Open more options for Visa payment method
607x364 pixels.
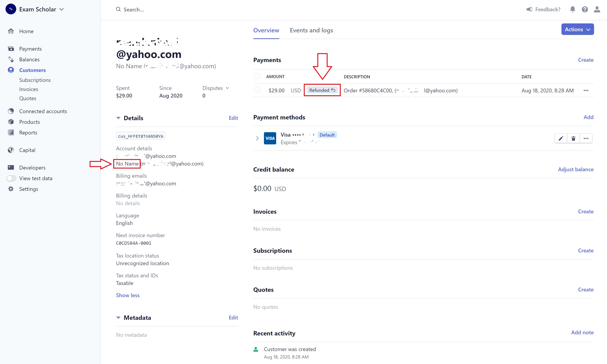(x=586, y=138)
